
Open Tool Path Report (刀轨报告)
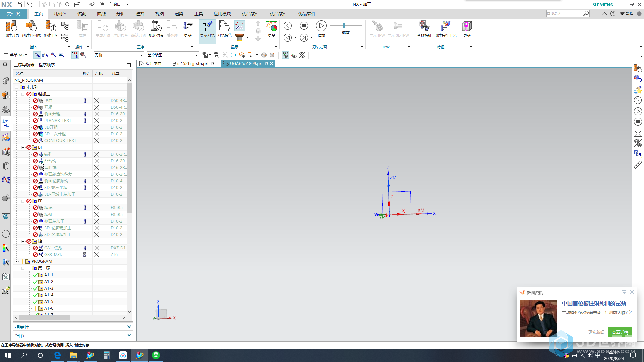(x=224, y=29)
